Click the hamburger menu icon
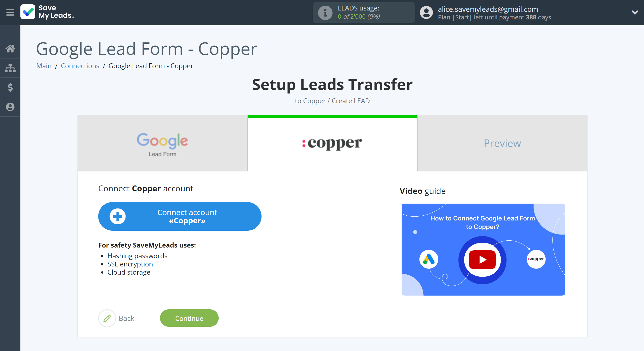 click(x=9, y=12)
